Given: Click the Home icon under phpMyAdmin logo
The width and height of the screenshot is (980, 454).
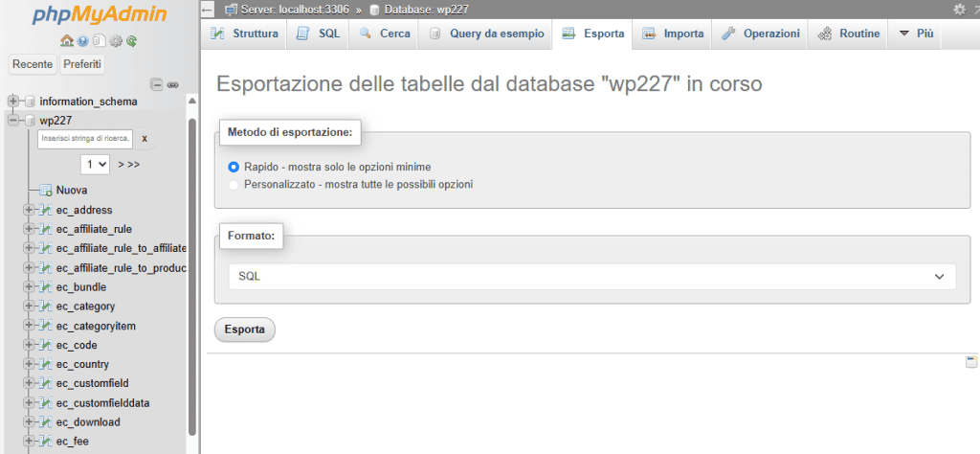Looking at the screenshot, I should click(66, 41).
